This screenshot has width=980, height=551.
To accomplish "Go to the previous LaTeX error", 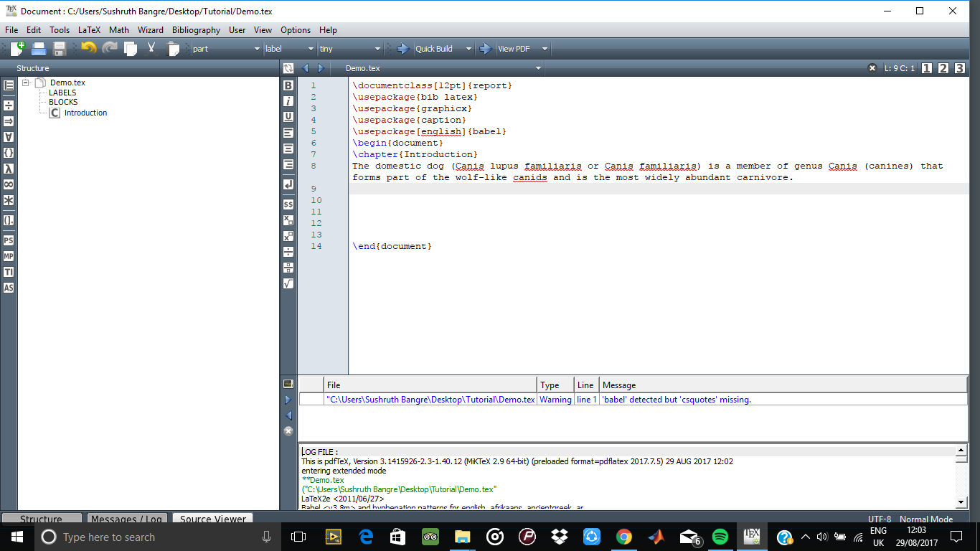I will pos(288,415).
